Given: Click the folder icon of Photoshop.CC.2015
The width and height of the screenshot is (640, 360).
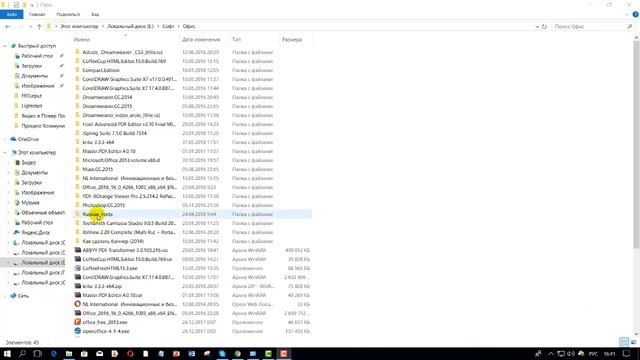Looking at the screenshot, I should click(78, 205).
